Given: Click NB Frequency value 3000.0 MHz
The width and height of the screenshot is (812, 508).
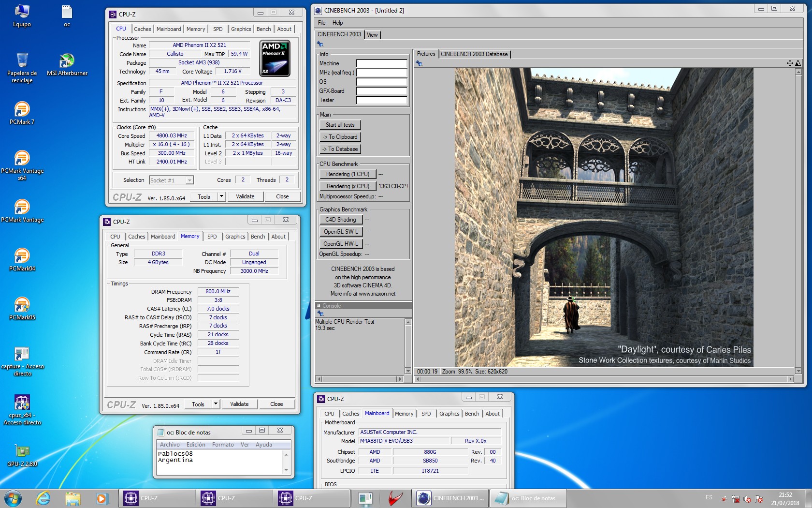Looking at the screenshot, I should pyautogui.click(x=254, y=271).
